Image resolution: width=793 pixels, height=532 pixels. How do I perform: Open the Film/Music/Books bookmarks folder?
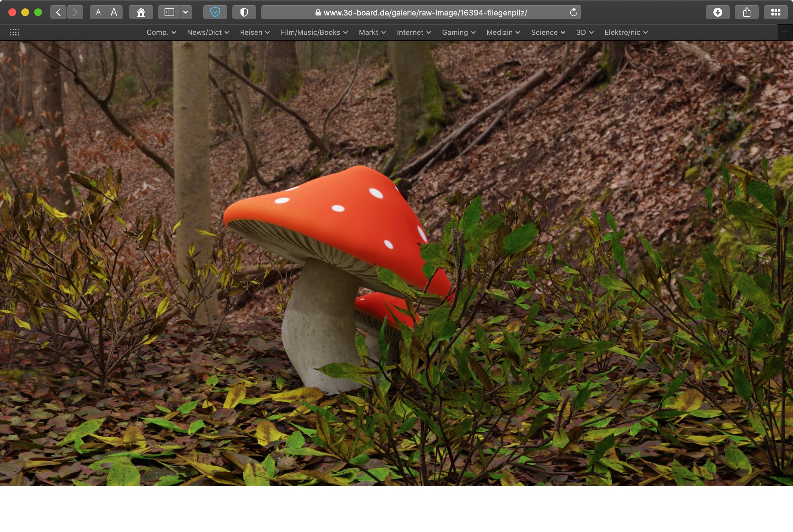tap(314, 32)
